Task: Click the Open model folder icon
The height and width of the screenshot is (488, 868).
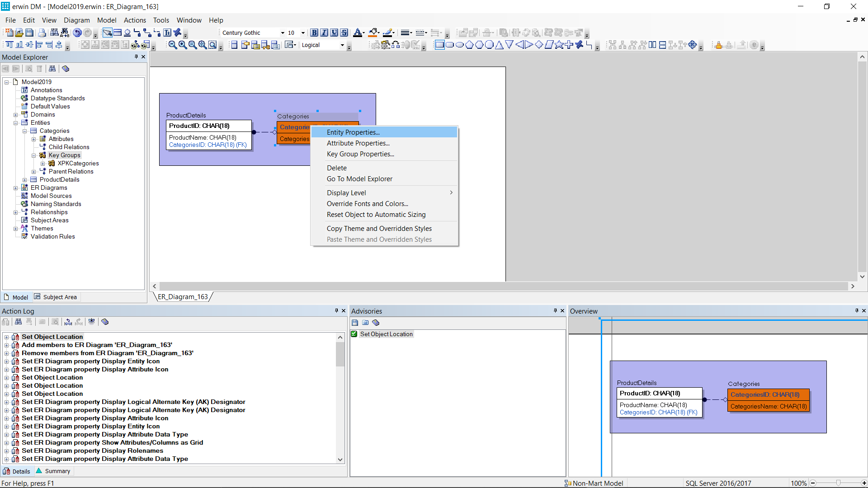Action: pos(19,33)
